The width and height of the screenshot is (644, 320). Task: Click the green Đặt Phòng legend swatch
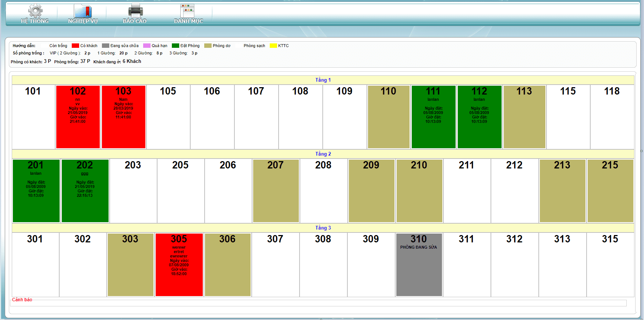point(176,46)
